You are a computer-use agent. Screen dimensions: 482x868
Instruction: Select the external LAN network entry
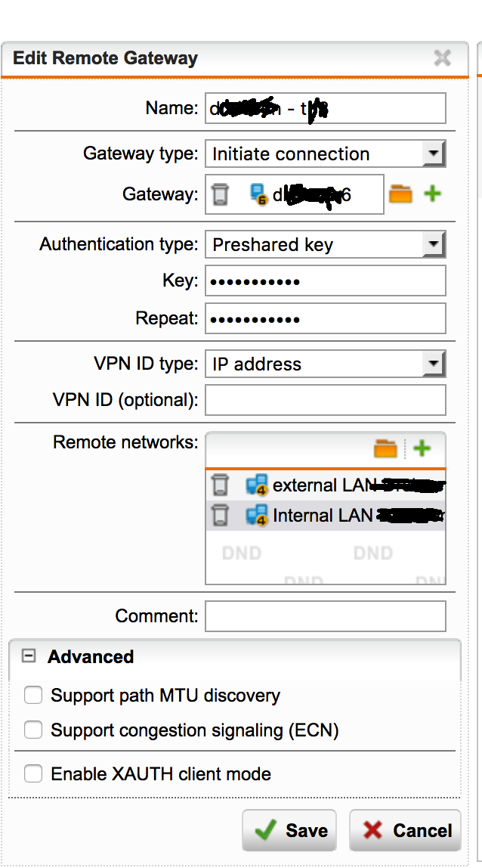point(325,485)
